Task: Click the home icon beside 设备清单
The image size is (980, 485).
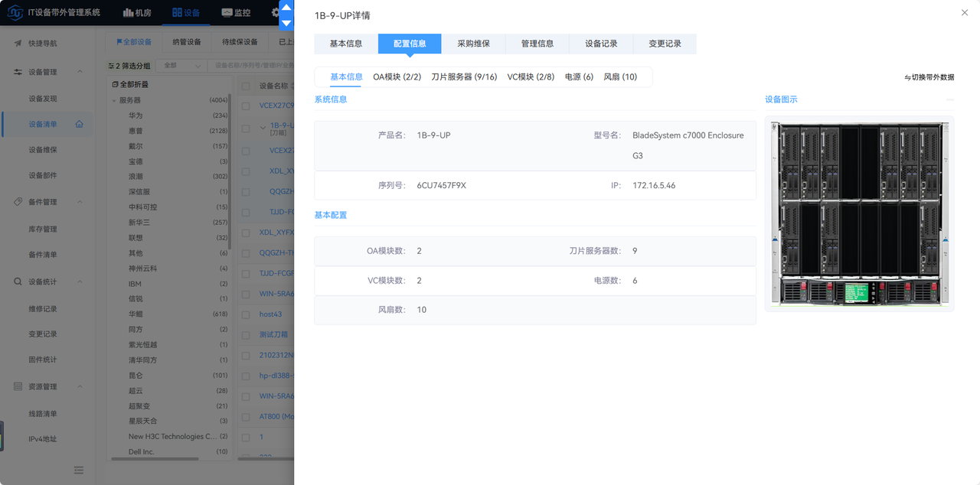Action: tap(79, 125)
